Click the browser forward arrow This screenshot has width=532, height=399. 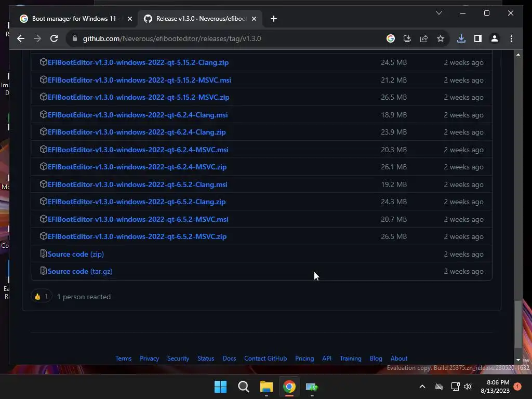[37, 38]
